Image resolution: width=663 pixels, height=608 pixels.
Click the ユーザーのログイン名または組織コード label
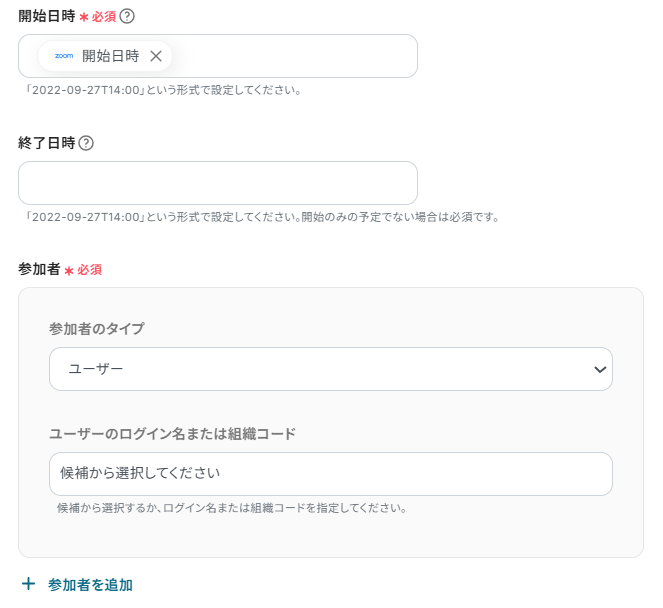[172, 433]
